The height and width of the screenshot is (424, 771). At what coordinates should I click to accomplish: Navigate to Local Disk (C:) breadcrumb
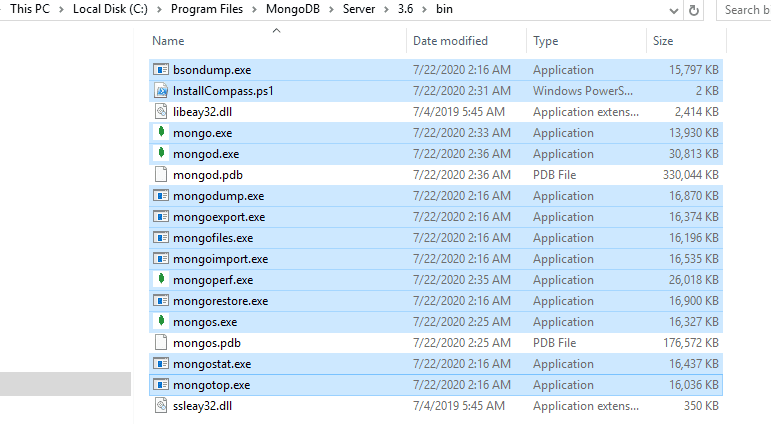(115, 10)
